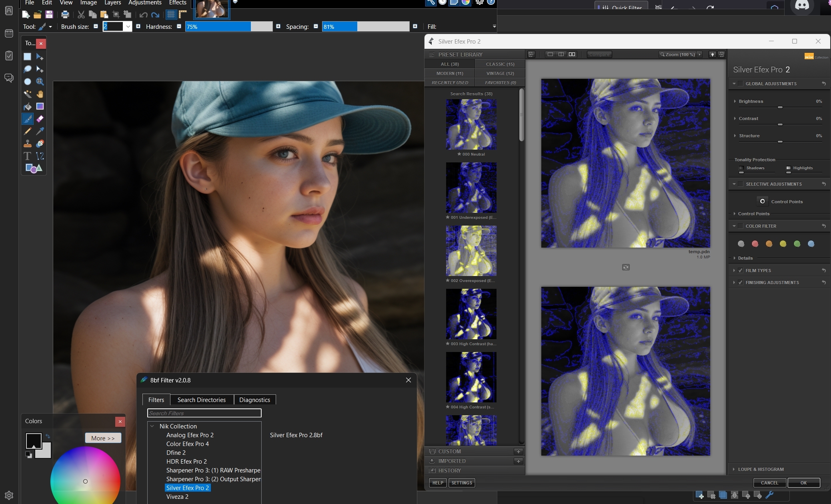The image size is (831, 504).
Task: Expand Color Filter Details section
Action: tap(735, 258)
